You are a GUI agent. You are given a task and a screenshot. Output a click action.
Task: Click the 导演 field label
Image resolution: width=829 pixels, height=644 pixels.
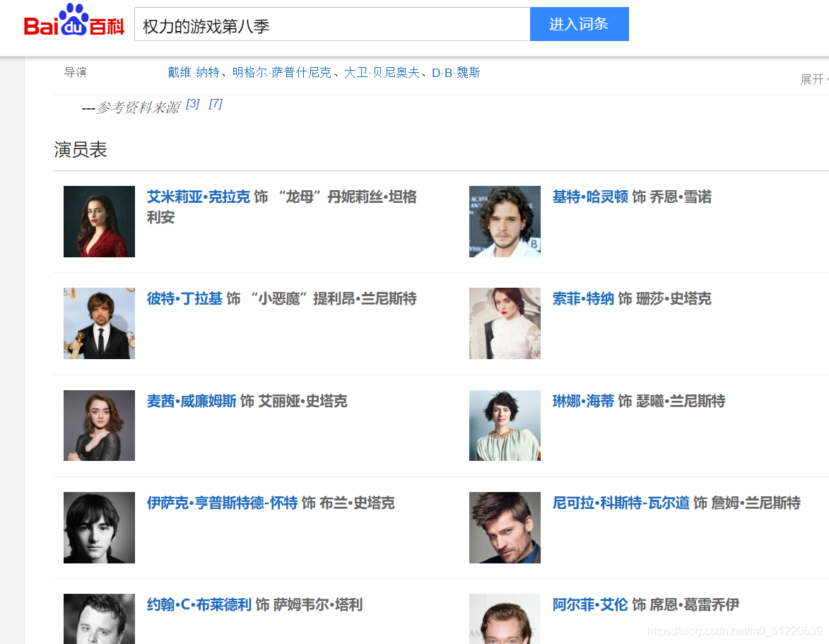(75, 72)
